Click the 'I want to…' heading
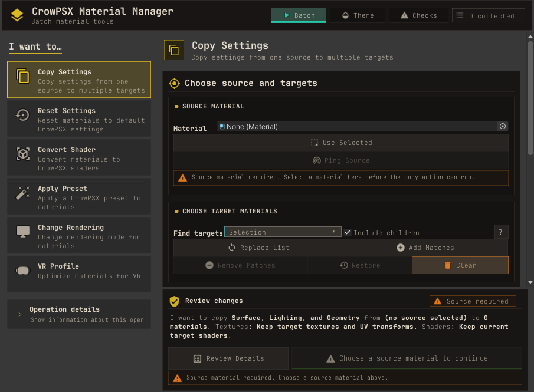 pos(35,47)
